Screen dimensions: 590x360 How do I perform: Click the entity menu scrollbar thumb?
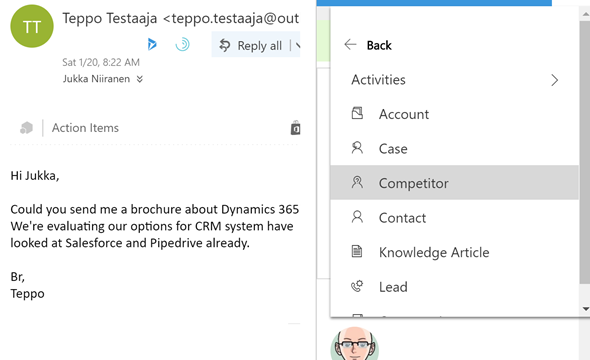pyautogui.click(x=585, y=152)
